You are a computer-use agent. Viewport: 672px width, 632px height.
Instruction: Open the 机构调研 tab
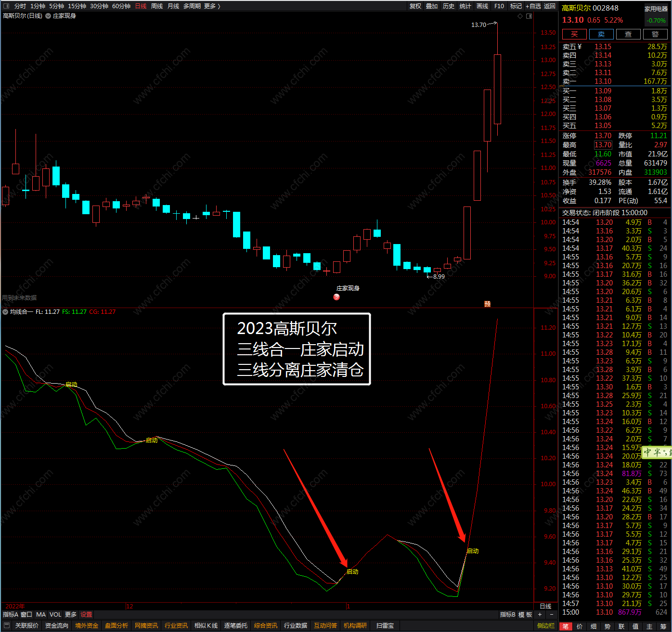click(355, 626)
